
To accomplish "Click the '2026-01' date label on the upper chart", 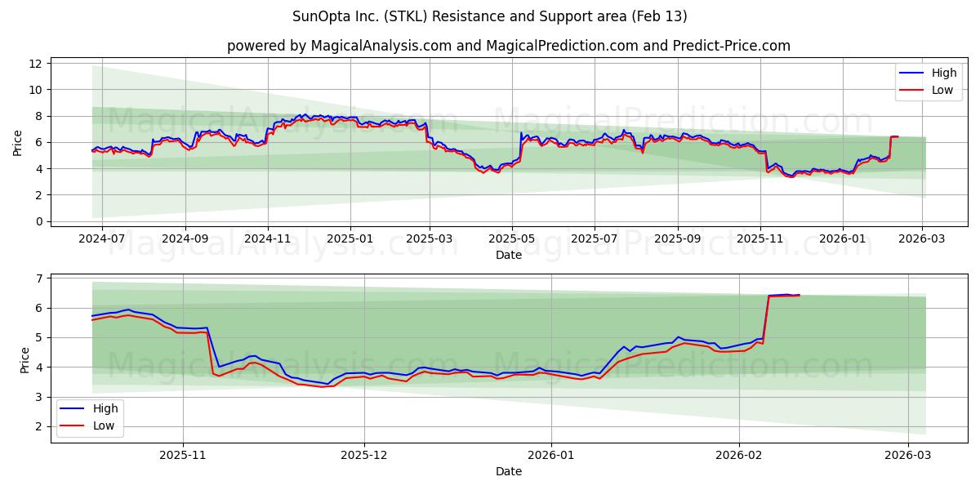I will click(x=842, y=239).
